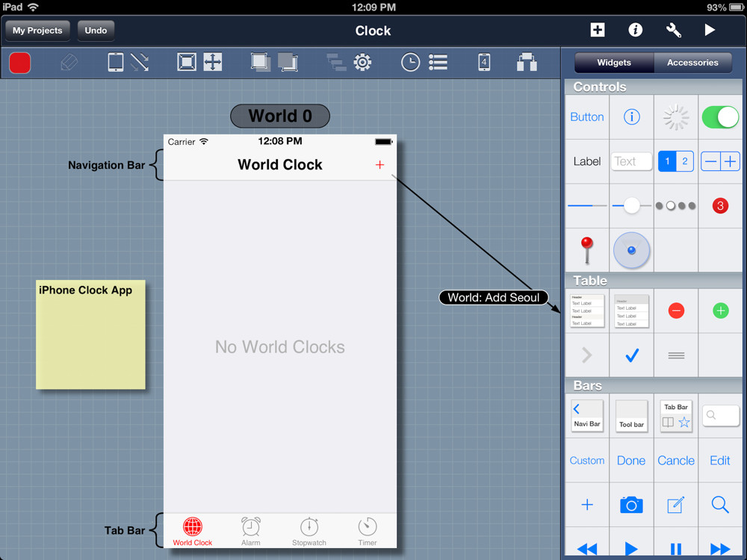This screenshot has height=560, width=747.
Task: Run the prototype with top play icon
Action: tap(710, 30)
